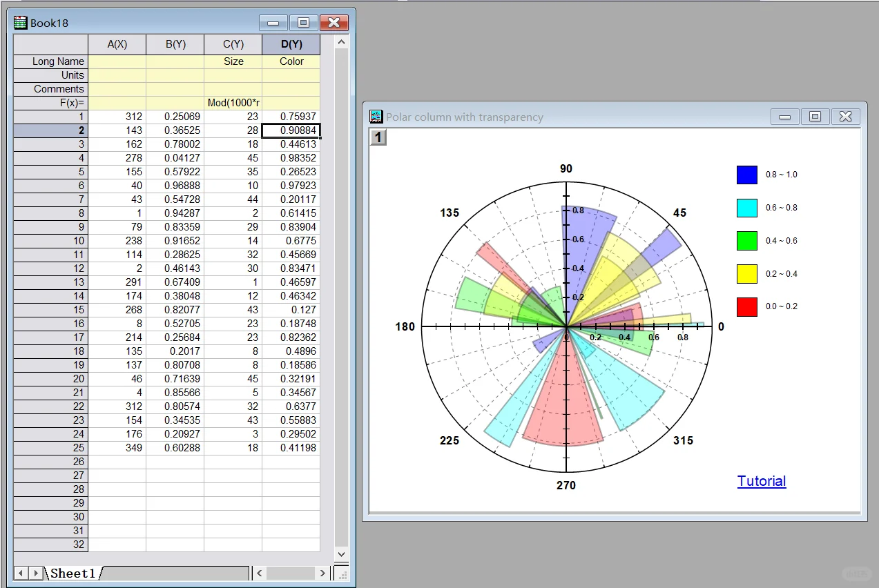Click the red 0.0 ~ 0.2 legend swatch
Screen dimensions: 879x588
(747, 306)
